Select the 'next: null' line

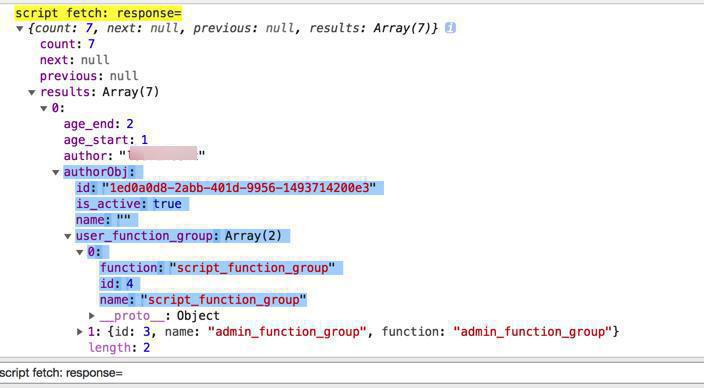[x=75, y=60]
